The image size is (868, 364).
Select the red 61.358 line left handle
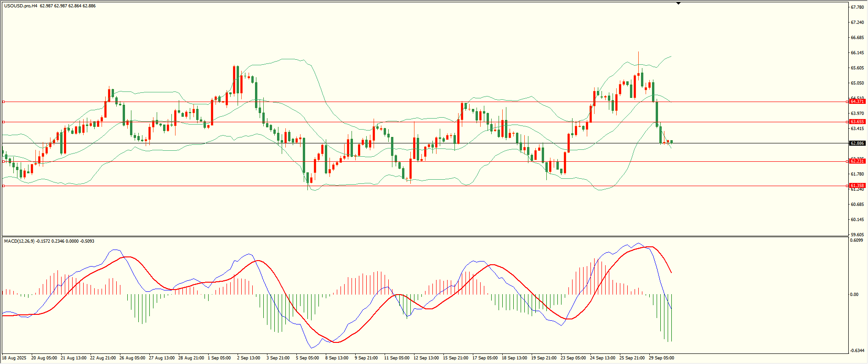(4, 186)
